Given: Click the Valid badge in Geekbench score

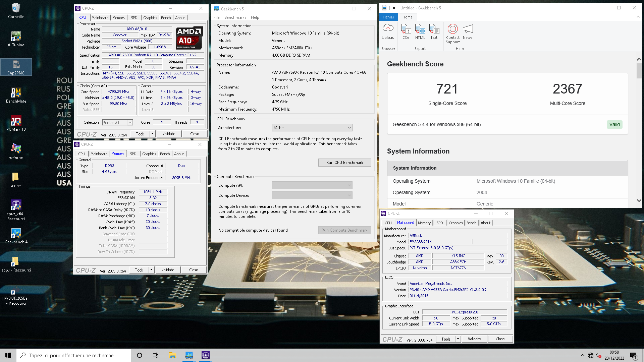Looking at the screenshot, I should point(614,124).
